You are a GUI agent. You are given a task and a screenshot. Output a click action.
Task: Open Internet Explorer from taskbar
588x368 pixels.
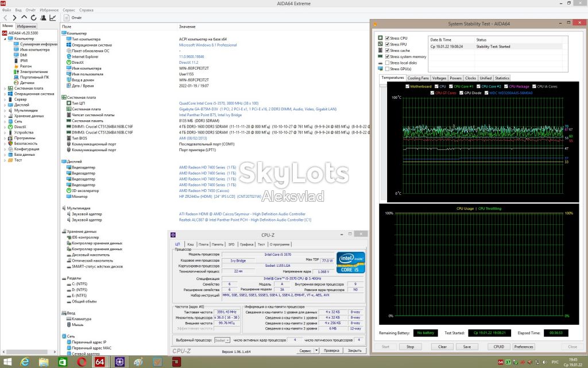click(x=25, y=362)
